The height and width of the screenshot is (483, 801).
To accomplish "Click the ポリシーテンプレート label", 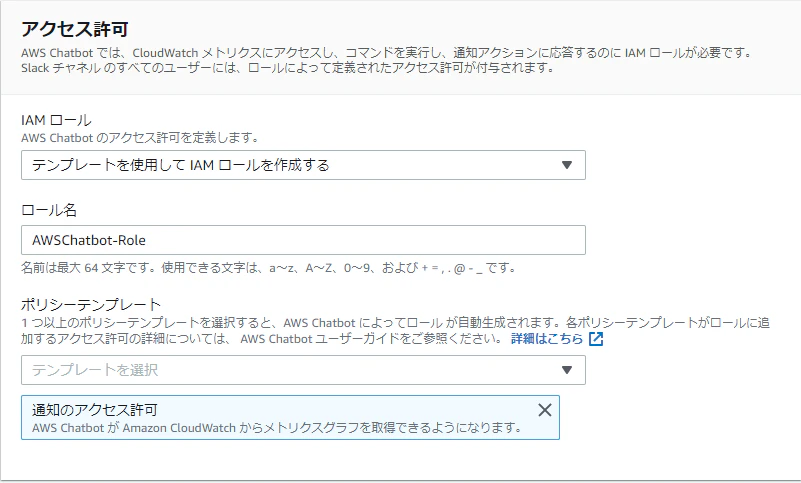I will pos(91,305).
